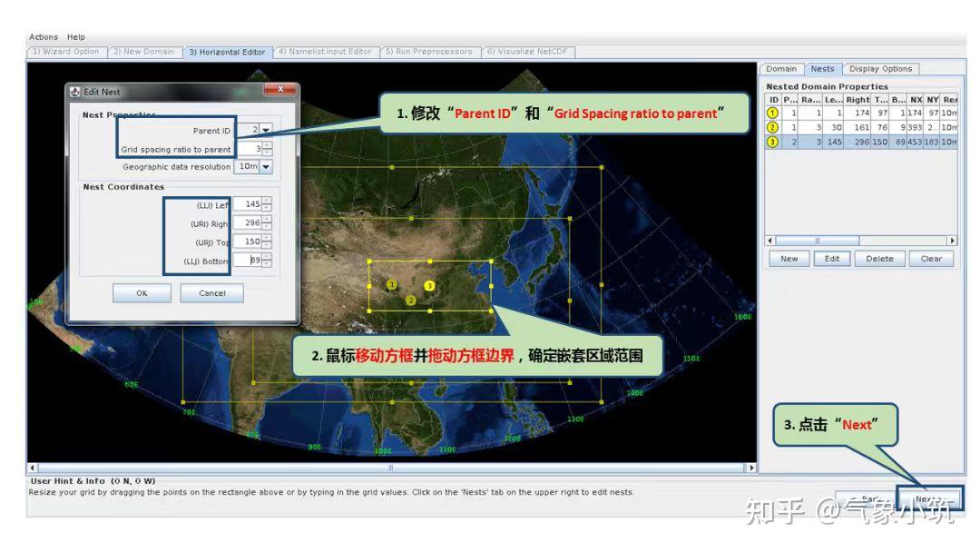Click New in the Nests panel
Viewport: 980px width, 552px height.
click(x=789, y=258)
